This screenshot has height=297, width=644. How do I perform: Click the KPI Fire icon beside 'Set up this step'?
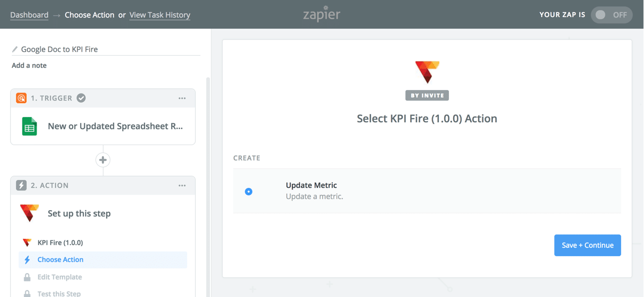(x=30, y=213)
